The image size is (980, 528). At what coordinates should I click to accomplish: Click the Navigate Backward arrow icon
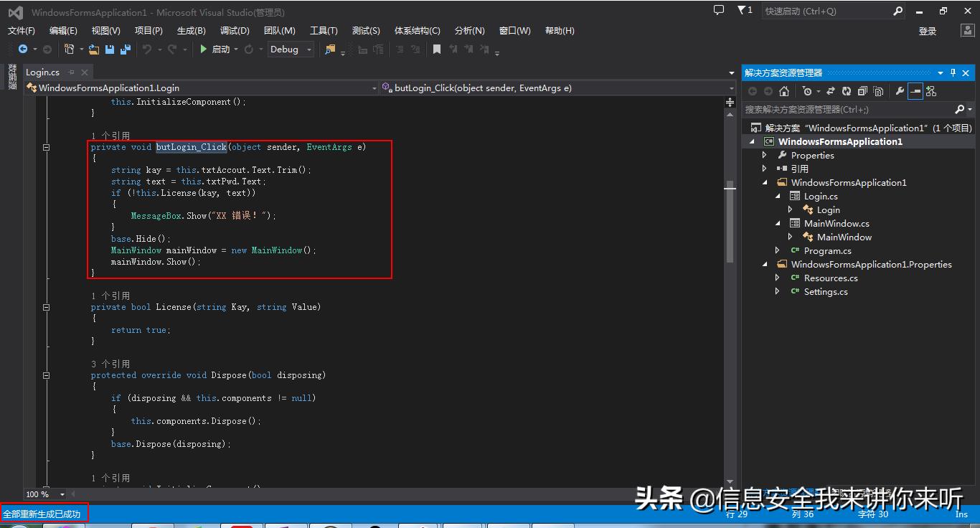coord(23,49)
